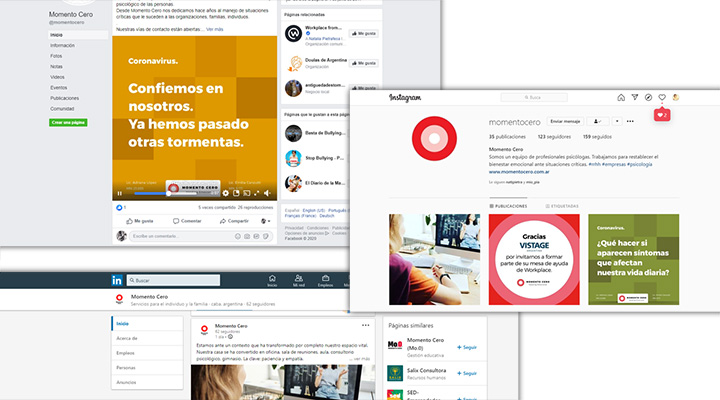Screen dimensions: 720x400
Task: Mute the Facebook video volume icon
Action: pos(267,193)
